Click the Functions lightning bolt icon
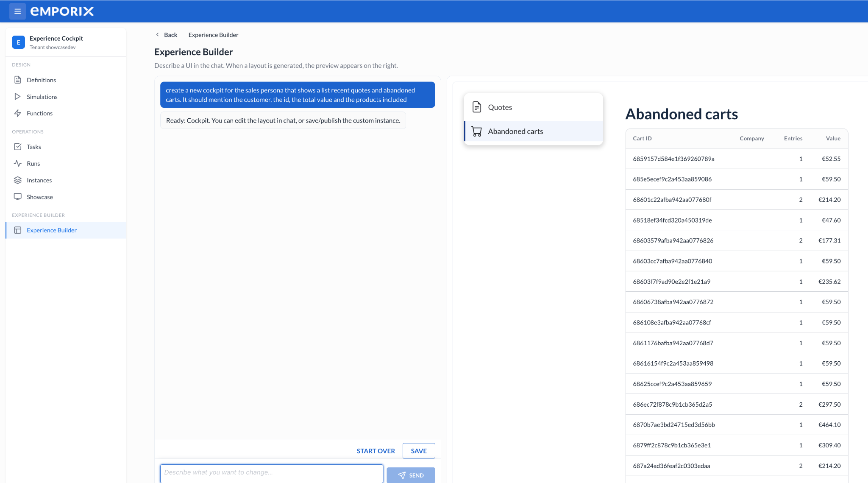Image resolution: width=868 pixels, height=483 pixels. (x=18, y=113)
